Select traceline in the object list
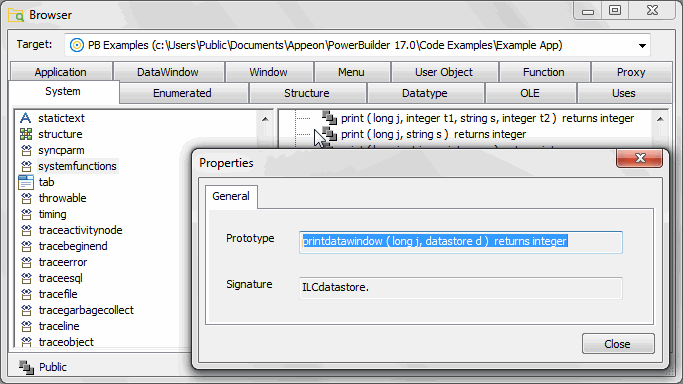683x384 pixels. pyautogui.click(x=59, y=326)
